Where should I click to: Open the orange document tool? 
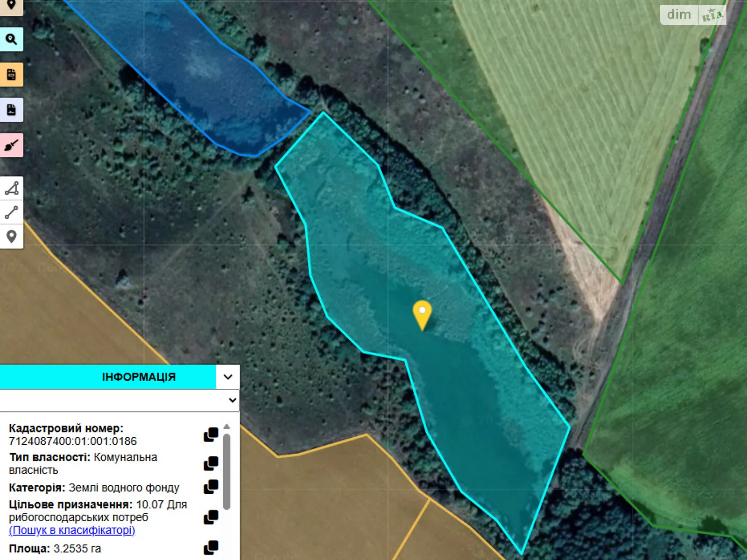tap(11, 75)
